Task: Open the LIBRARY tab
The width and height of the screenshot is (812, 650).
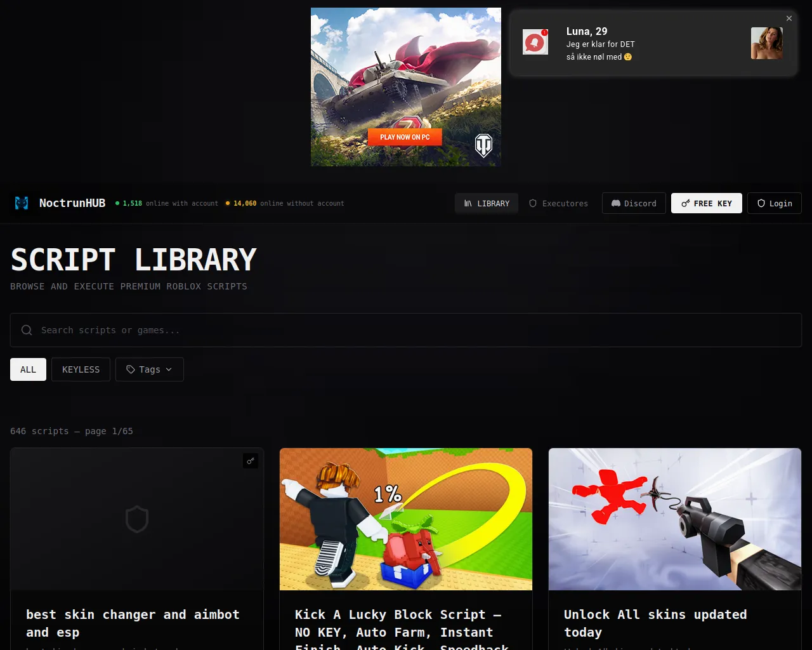Action: pyautogui.click(x=487, y=203)
